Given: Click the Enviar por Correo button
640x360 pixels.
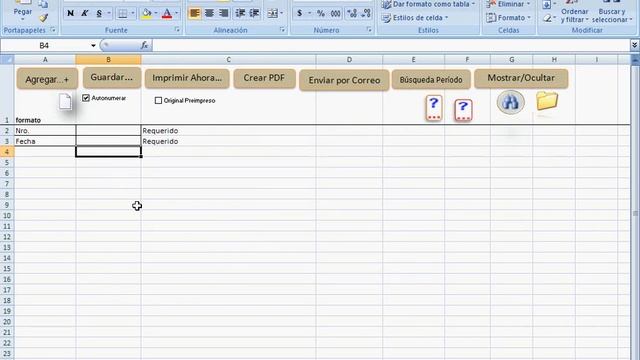Looking at the screenshot, I should [344, 80].
